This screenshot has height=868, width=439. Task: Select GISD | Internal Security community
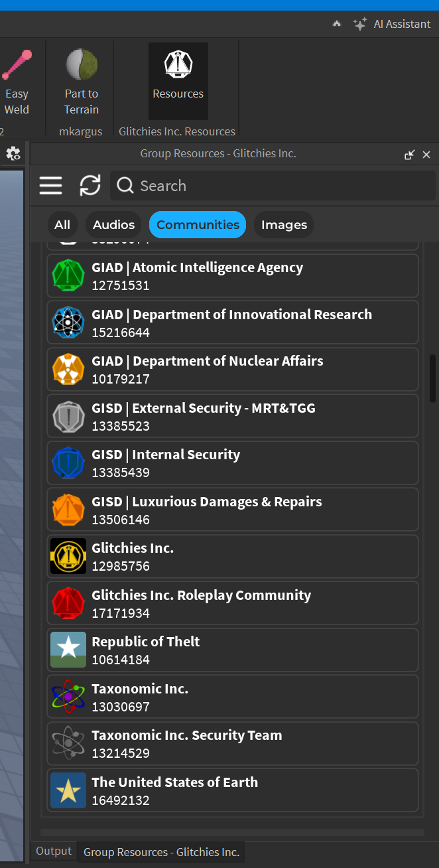pyautogui.click(x=232, y=463)
